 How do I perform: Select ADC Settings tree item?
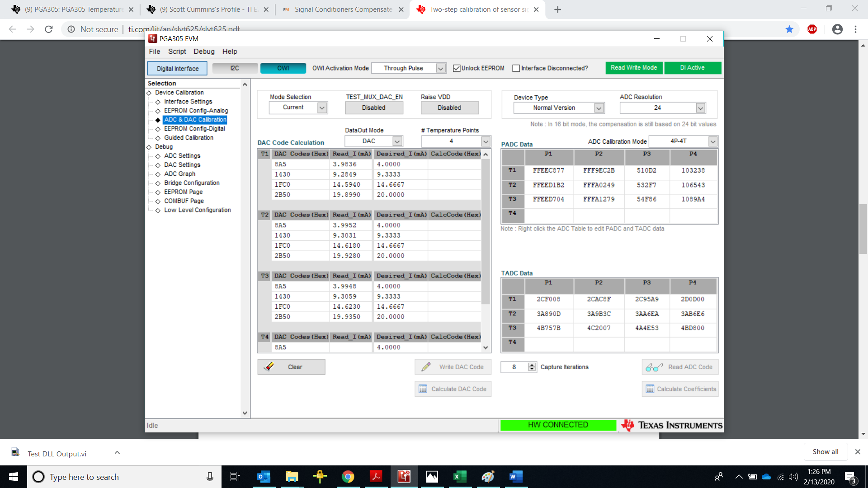click(x=182, y=156)
